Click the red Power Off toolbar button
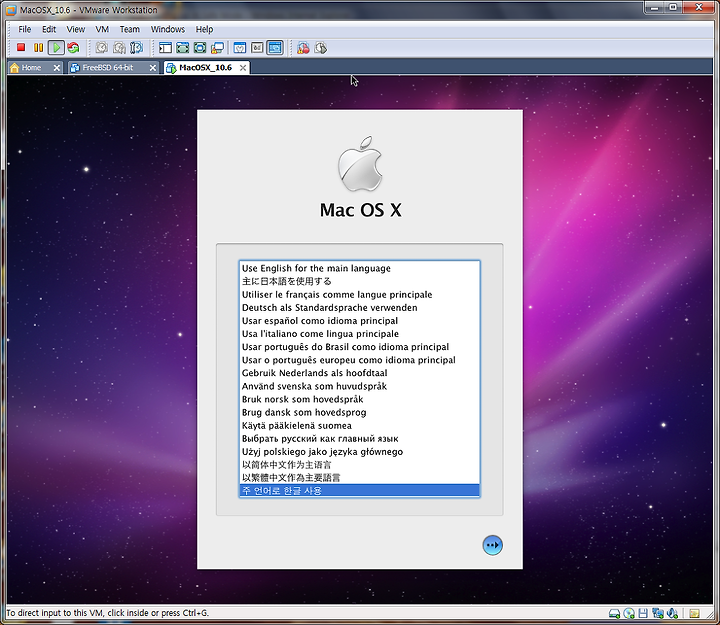Image resolution: width=720 pixels, height=625 pixels. [21, 47]
